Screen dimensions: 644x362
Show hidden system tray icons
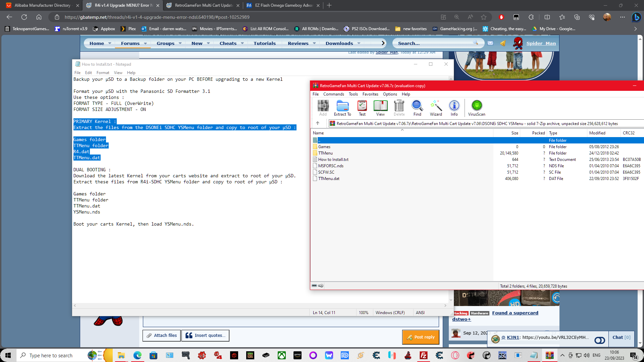(562, 355)
